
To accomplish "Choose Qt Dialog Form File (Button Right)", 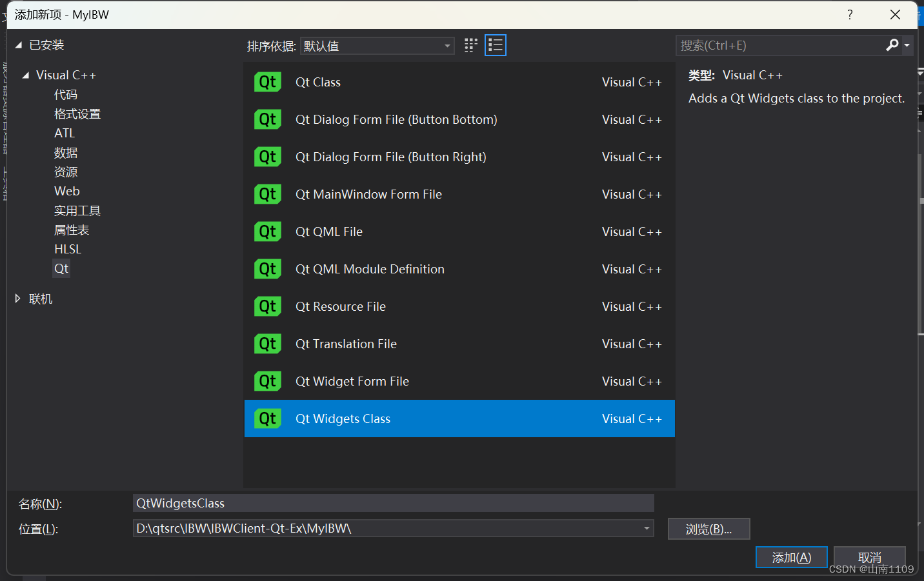I will pyautogui.click(x=459, y=157).
